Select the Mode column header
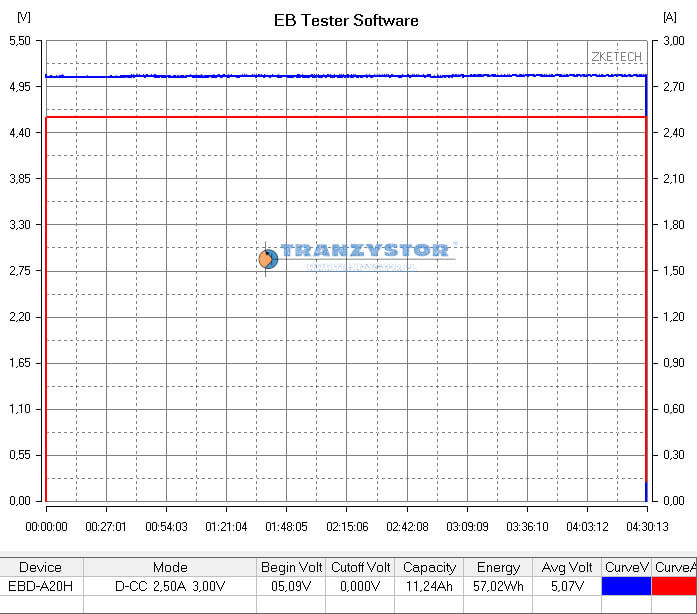The height and width of the screenshot is (614, 697). [x=170, y=567]
